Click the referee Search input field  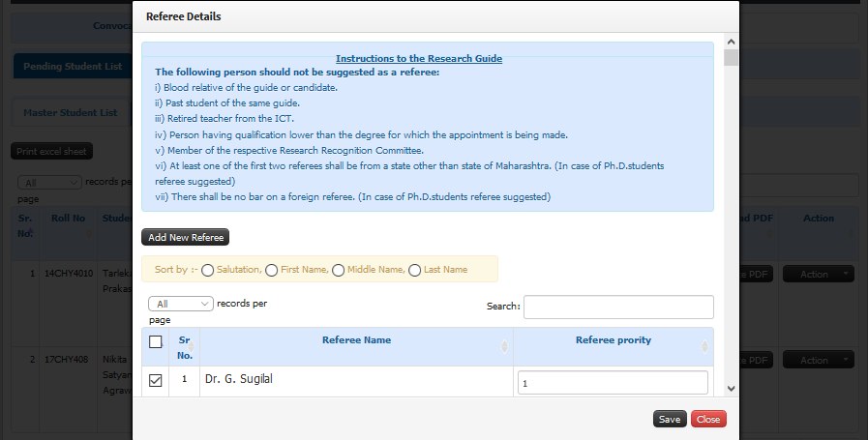tap(618, 308)
